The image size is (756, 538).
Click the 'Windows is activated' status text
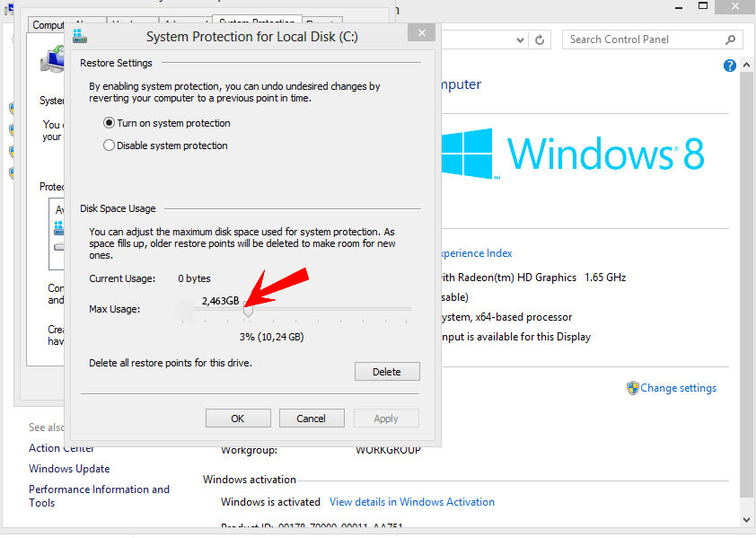[270, 502]
